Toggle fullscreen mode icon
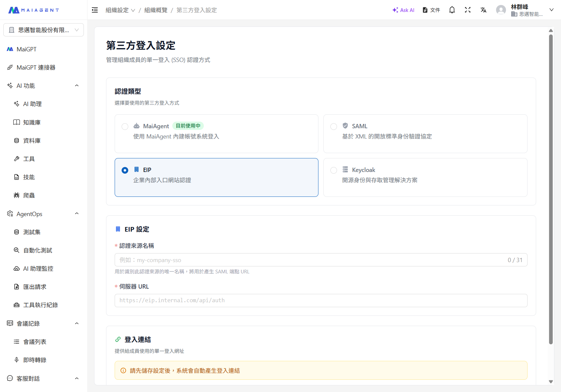The image size is (561, 392). pos(468,10)
